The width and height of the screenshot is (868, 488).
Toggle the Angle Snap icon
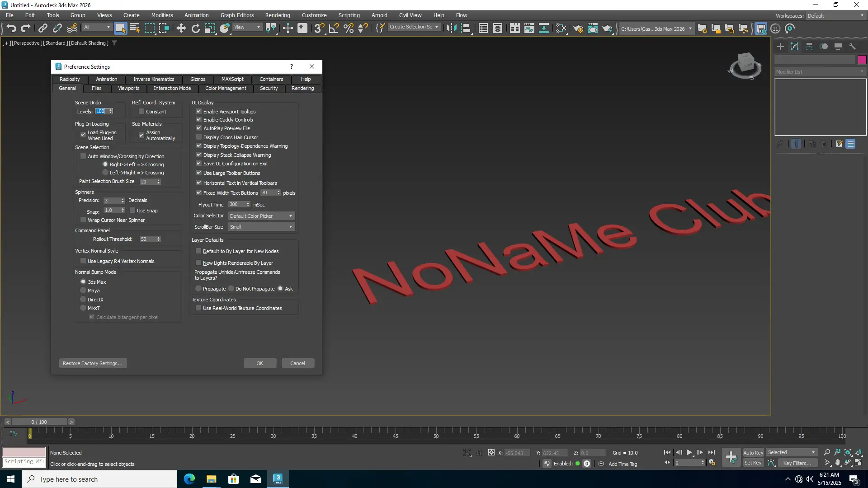(x=334, y=28)
